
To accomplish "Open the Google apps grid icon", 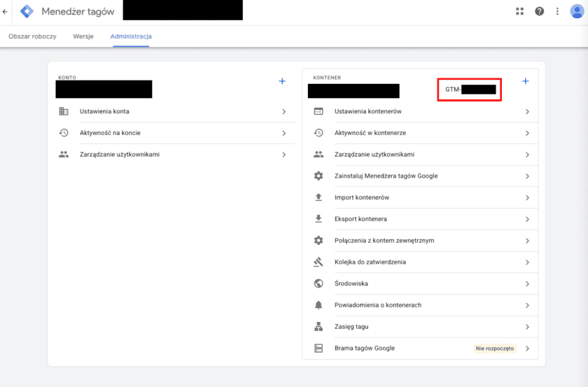I will [520, 11].
